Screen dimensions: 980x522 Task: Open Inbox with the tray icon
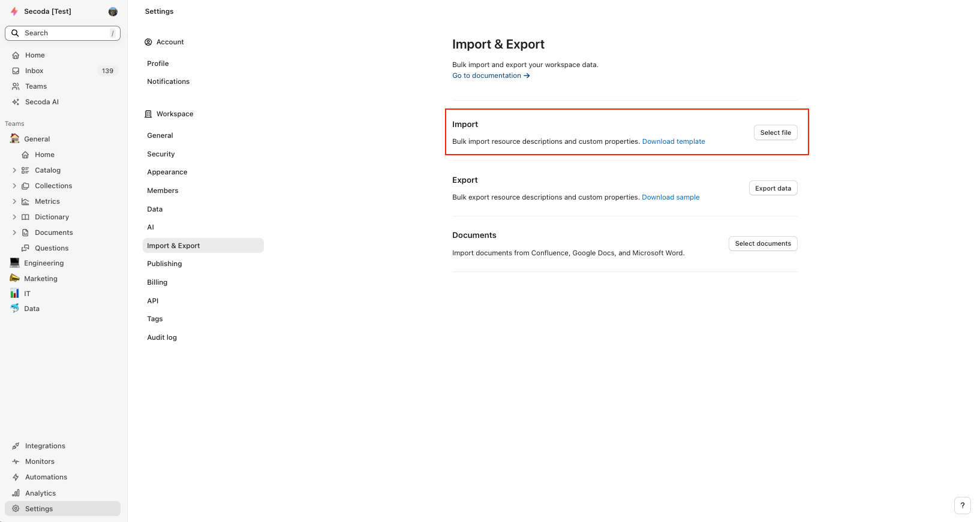[16, 71]
